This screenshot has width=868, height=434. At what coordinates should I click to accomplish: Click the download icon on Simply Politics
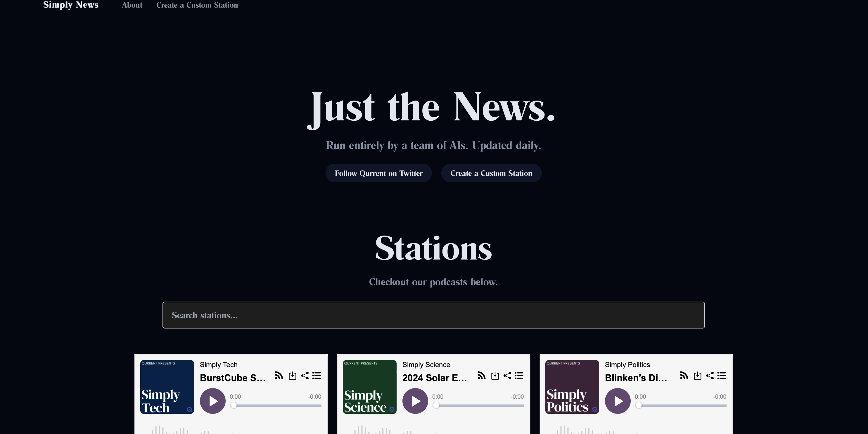click(x=698, y=375)
